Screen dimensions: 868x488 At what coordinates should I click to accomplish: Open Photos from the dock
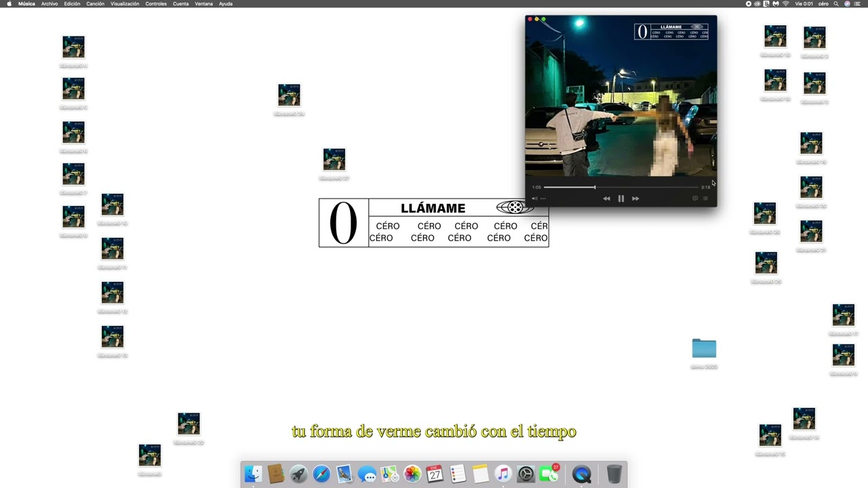412,474
